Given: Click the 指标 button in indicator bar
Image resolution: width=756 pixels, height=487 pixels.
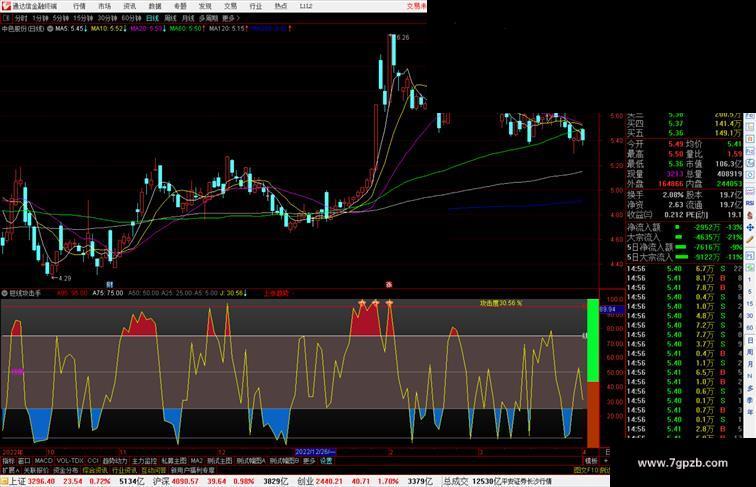Looking at the screenshot, I should [x=8, y=461].
